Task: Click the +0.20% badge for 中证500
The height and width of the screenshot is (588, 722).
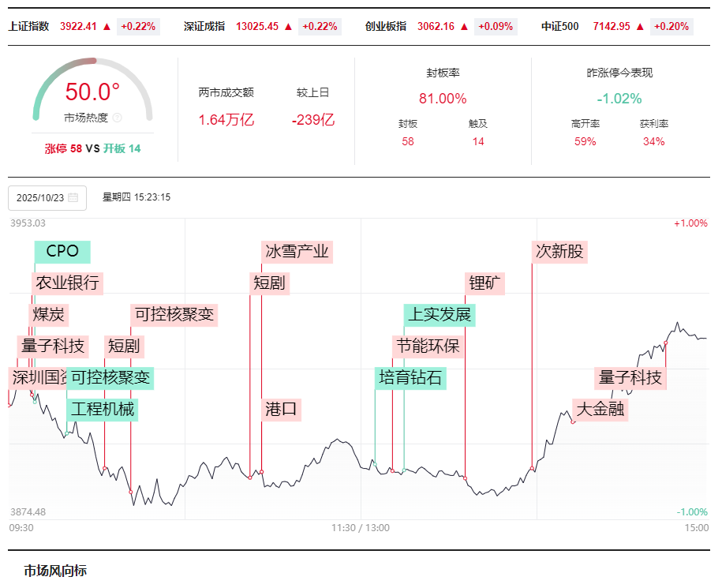Action: (672, 27)
